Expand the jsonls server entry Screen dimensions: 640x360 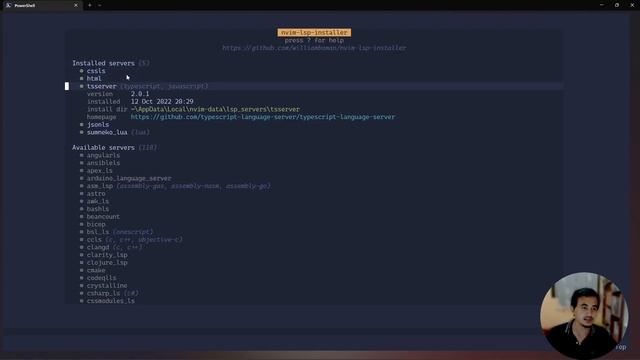click(98, 124)
